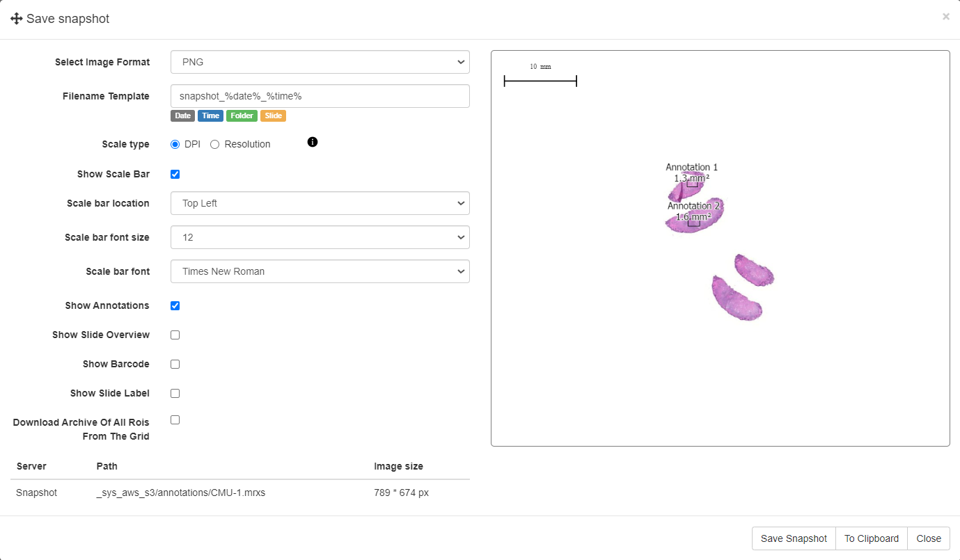
Task: Click the Filename Template text field
Action: coord(320,96)
